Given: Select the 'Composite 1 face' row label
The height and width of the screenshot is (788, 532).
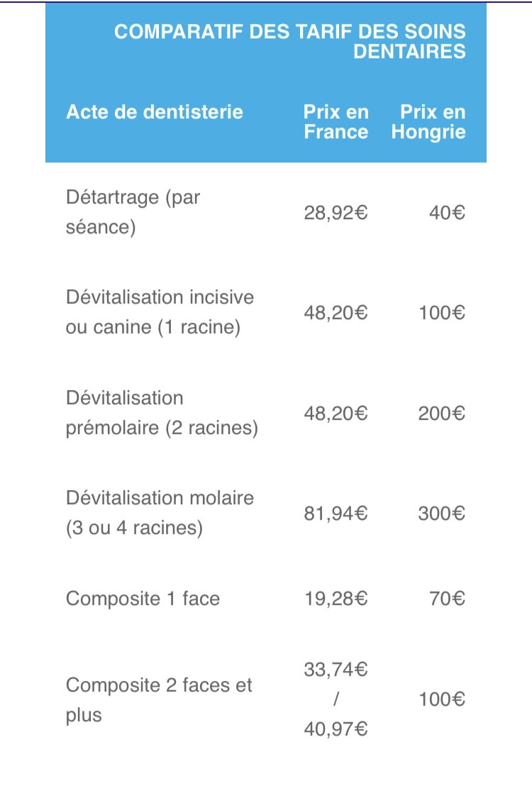Looking at the screenshot, I should pos(143,599).
